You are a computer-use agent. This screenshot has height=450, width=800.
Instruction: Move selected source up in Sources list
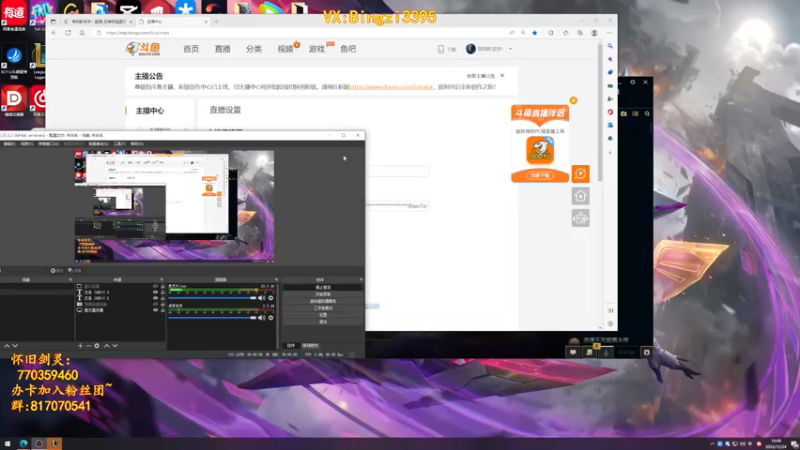107,345
